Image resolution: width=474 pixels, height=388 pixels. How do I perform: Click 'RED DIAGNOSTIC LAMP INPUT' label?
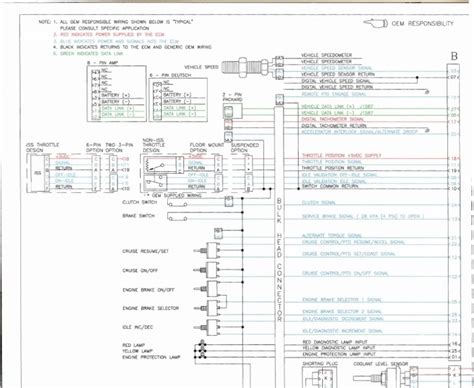(335, 342)
